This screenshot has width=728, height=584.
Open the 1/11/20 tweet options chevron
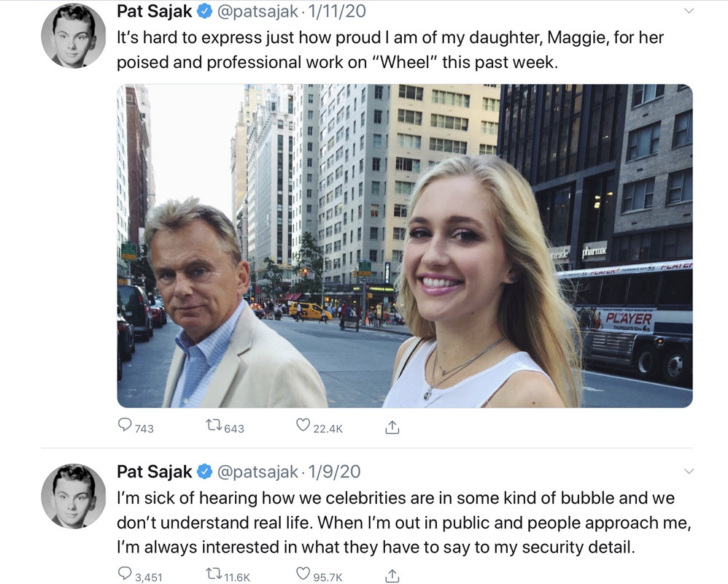coord(689,11)
